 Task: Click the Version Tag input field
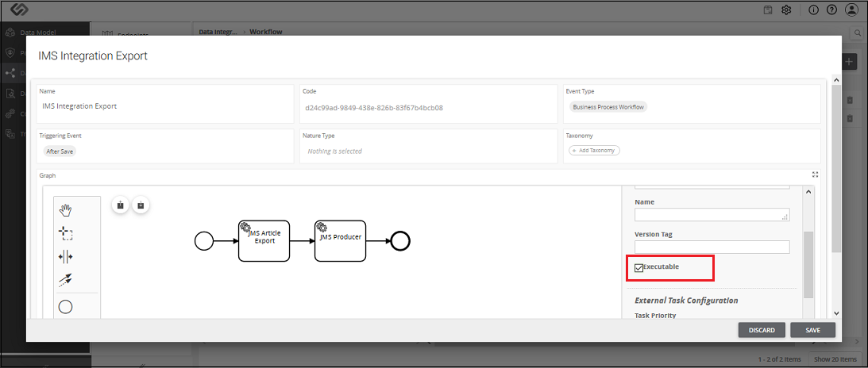tap(712, 247)
